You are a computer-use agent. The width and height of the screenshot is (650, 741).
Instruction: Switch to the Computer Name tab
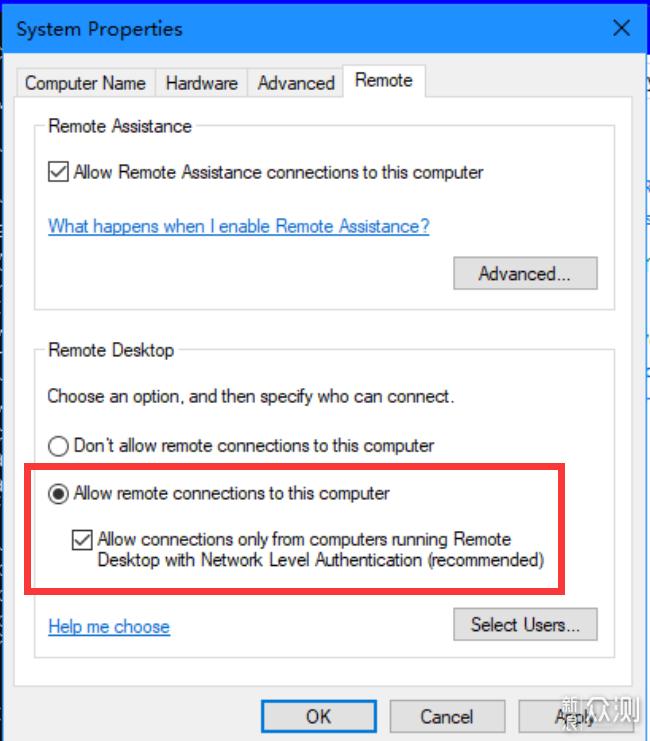[x=86, y=83]
